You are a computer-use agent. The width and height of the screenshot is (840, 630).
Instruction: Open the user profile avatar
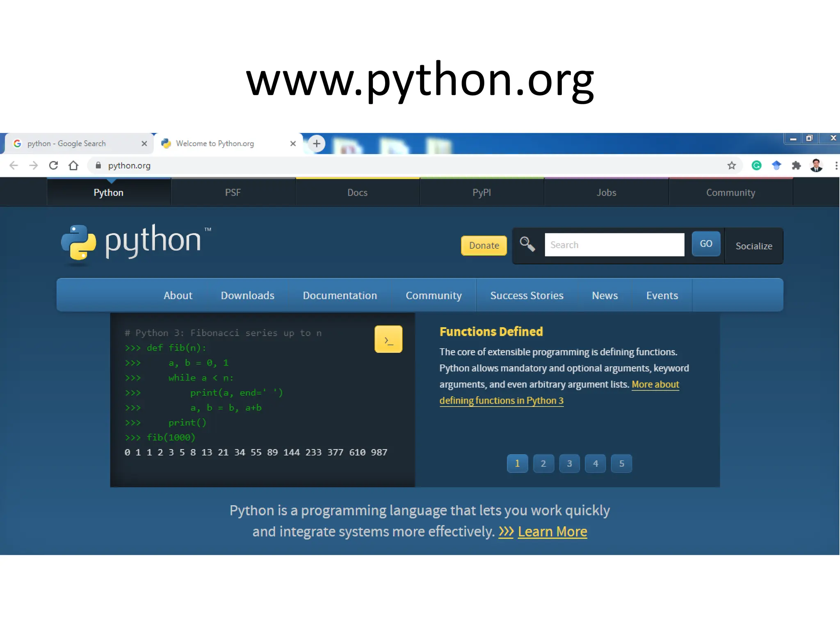(x=816, y=165)
